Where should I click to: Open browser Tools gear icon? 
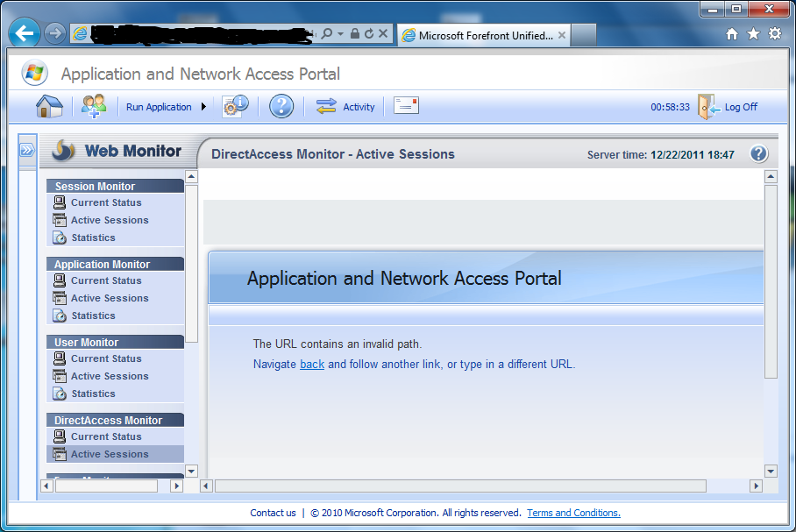775,34
